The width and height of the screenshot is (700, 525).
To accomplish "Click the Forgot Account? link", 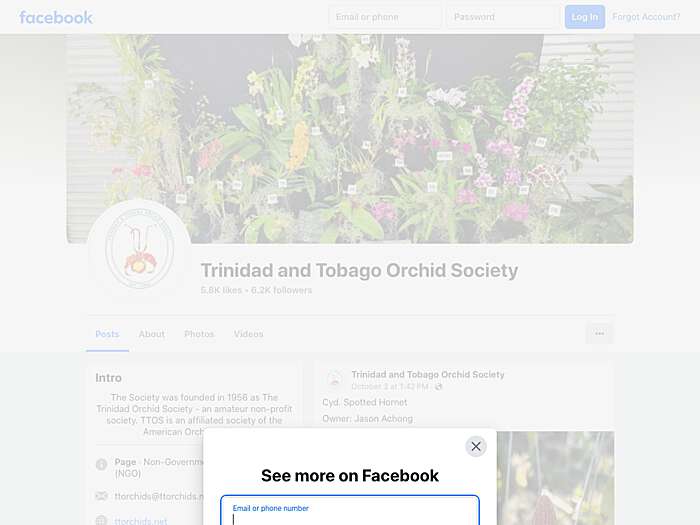I will tap(646, 17).
